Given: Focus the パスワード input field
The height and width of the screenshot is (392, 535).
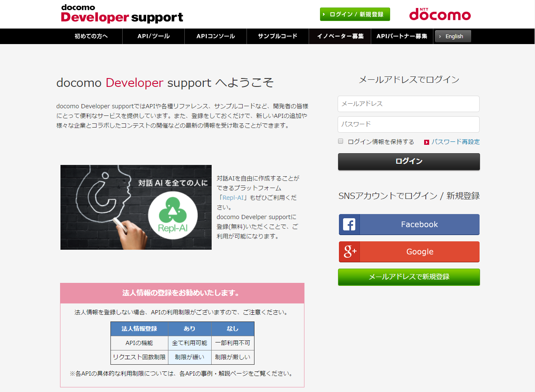Looking at the screenshot, I should (409, 124).
